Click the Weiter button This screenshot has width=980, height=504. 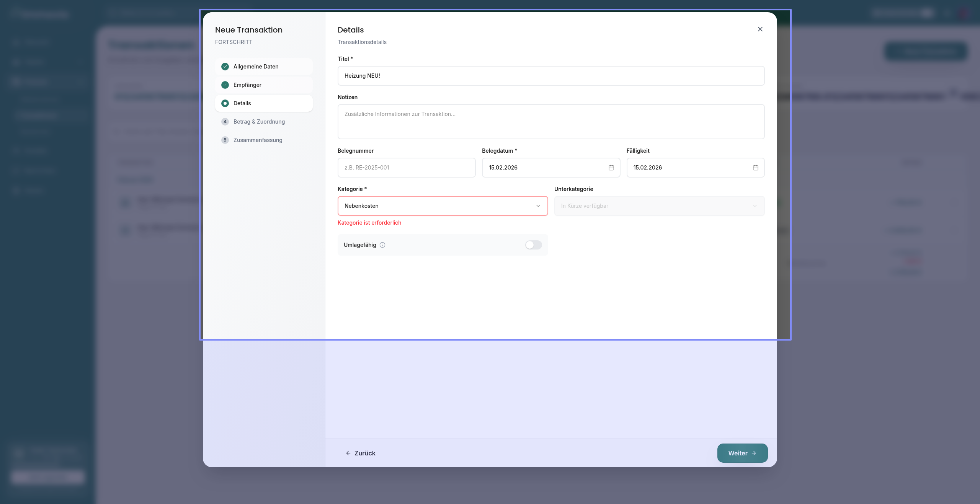[742, 453]
